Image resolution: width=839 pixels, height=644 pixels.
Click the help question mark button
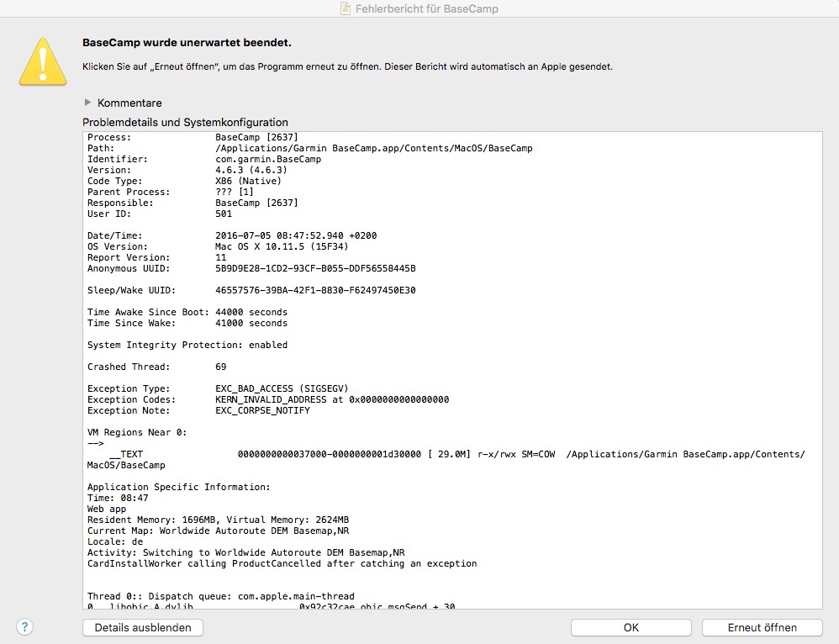coord(24,627)
